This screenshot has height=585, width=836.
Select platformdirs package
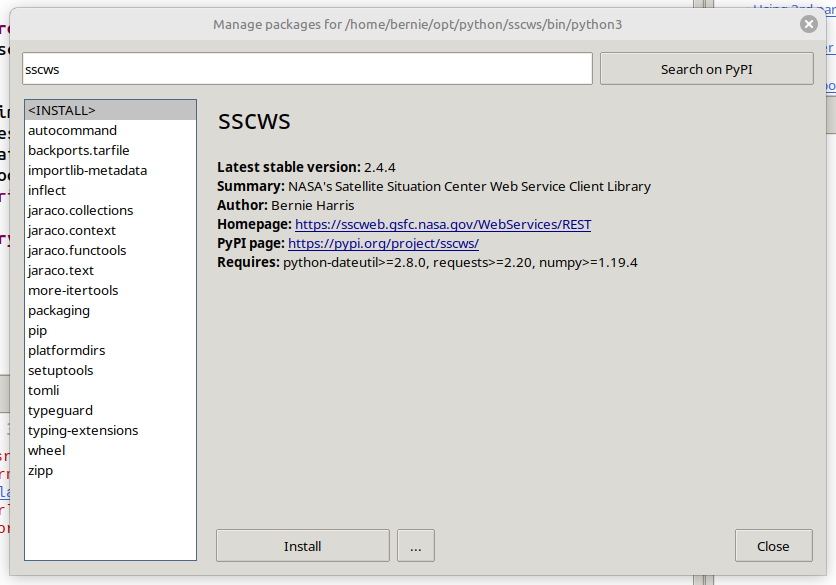point(110,350)
